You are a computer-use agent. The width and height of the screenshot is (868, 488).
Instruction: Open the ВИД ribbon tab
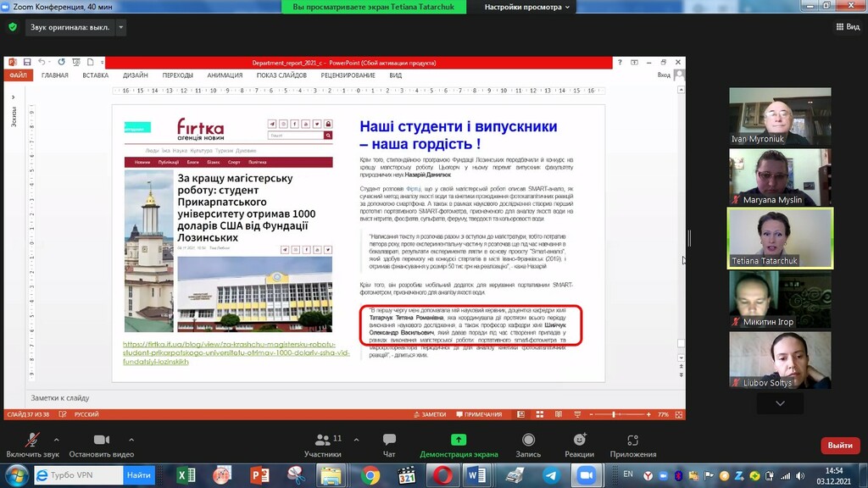(395, 75)
